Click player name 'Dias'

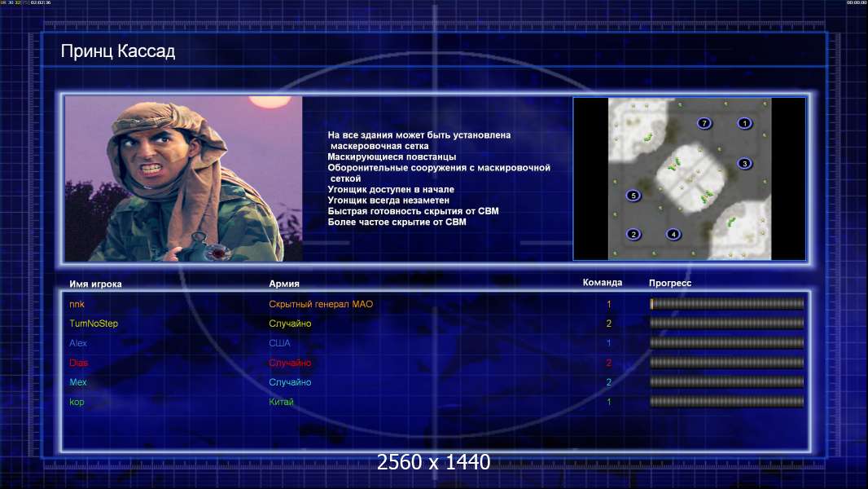pyautogui.click(x=79, y=363)
